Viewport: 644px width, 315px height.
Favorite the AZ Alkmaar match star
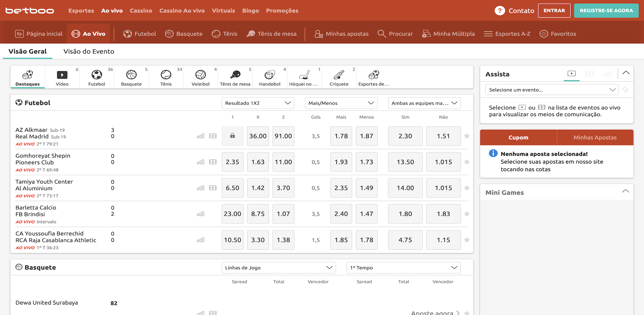(467, 136)
